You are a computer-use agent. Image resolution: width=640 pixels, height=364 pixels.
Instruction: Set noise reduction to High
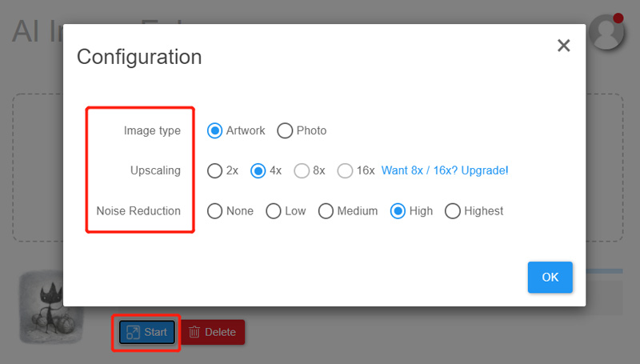coord(398,211)
